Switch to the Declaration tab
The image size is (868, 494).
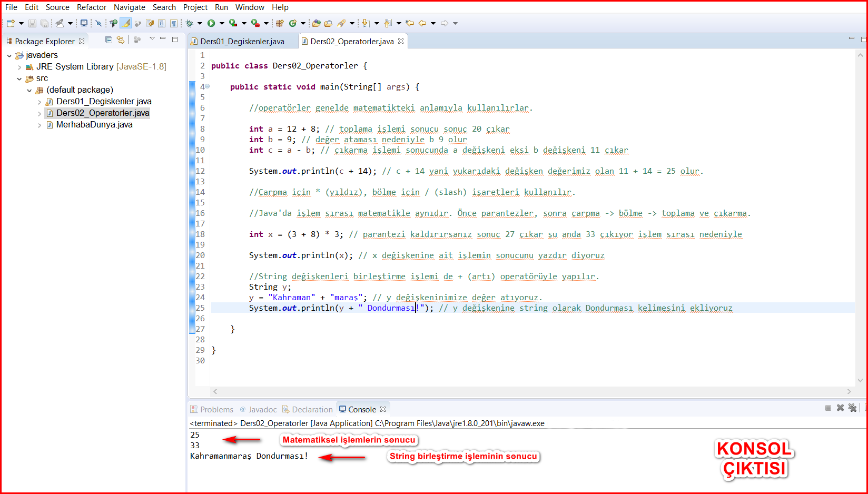coord(308,409)
